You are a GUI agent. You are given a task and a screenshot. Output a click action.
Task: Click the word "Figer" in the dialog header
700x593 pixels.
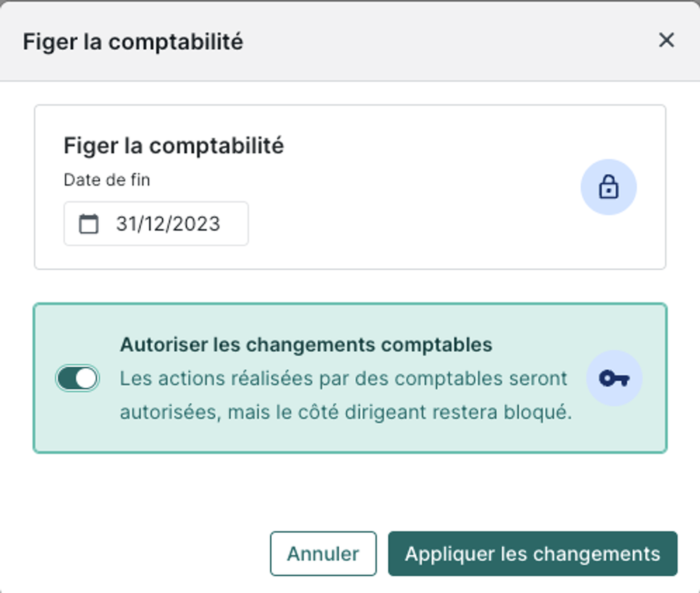click(50, 41)
